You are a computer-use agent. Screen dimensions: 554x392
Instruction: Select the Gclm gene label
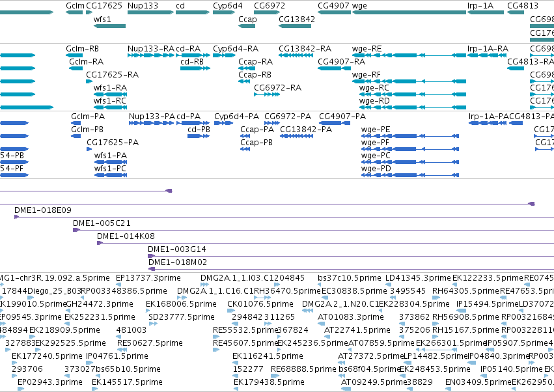pos(76,6)
